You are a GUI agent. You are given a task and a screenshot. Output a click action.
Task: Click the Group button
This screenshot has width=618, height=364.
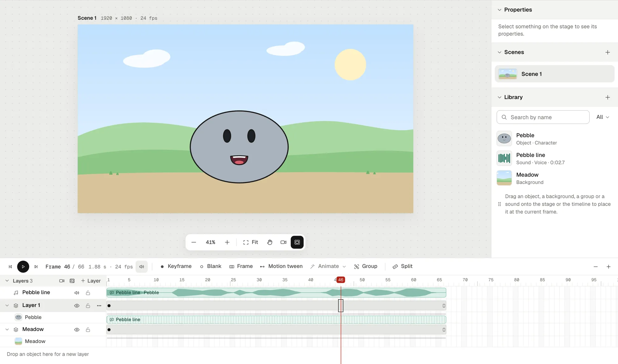tap(366, 266)
